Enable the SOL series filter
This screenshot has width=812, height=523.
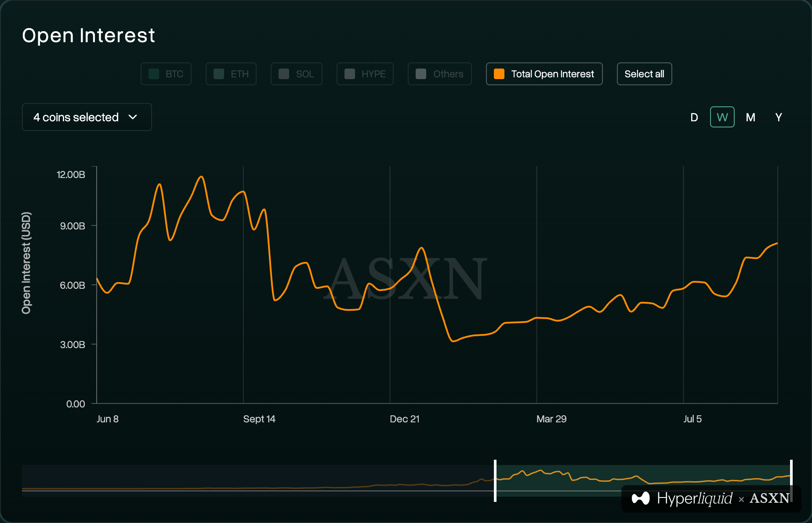[296, 74]
